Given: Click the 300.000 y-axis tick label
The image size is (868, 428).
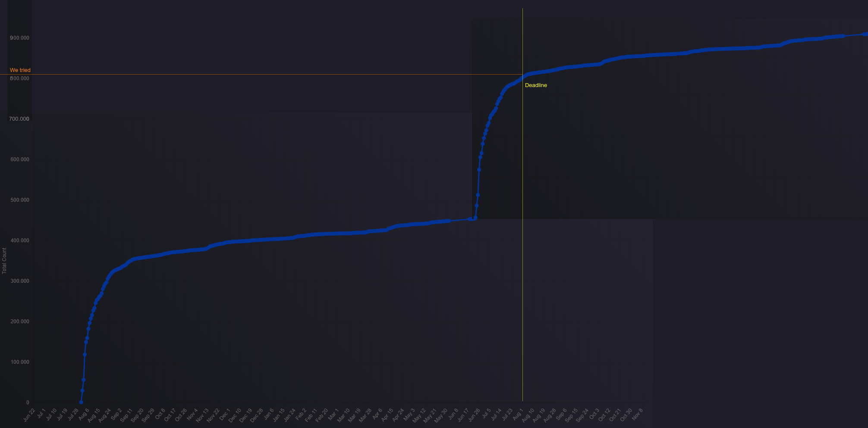Looking at the screenshot, I should click(x=19, y=281).
